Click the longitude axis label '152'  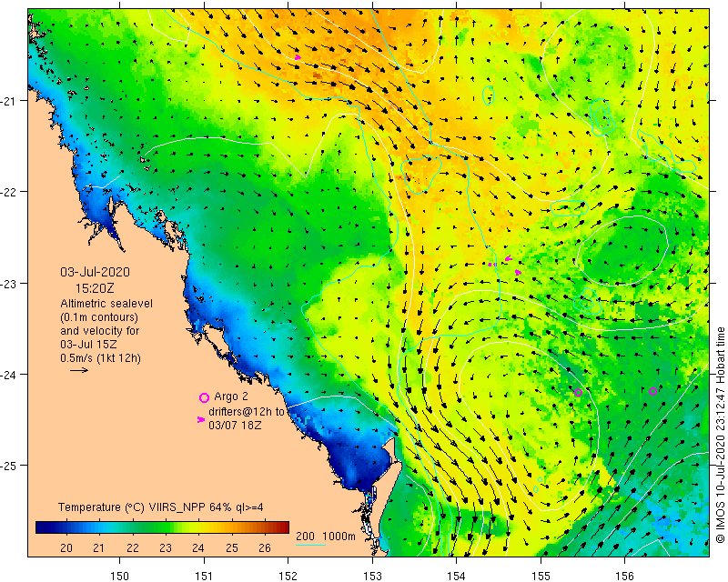[288, 576]
